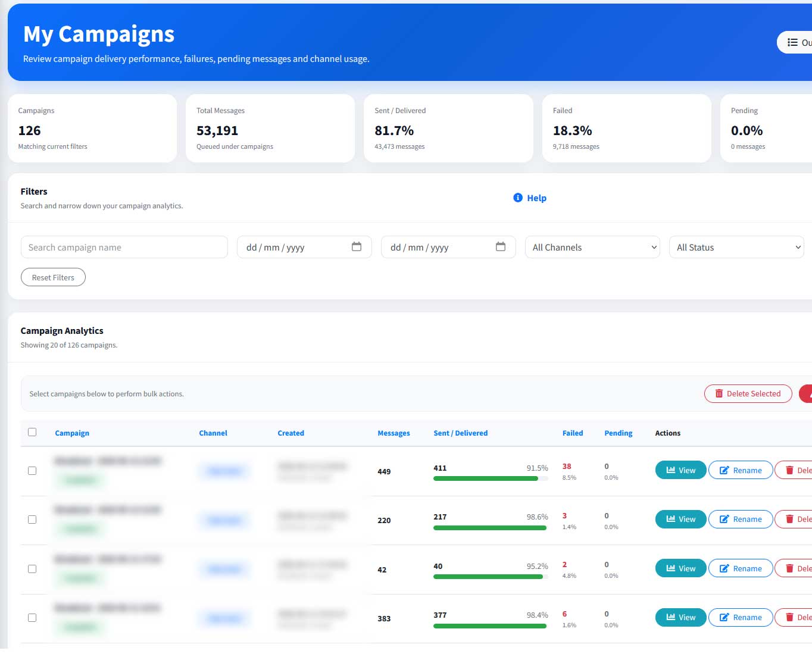Viewport: 812px width, 657px height.
Task: Click the 98.4% delivery progress bar
Action: [490, 626]
